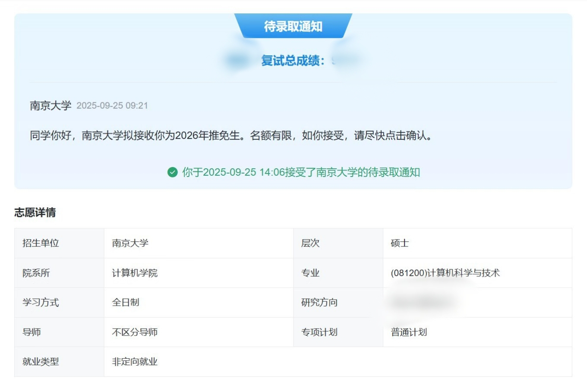Image resolution: width=587 pixels, height=392 pixels.
Task: Click the 层次 label cell
Action: 338,243
